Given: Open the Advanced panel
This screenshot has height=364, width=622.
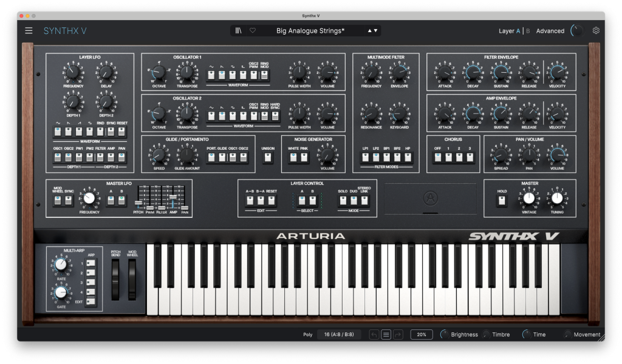Looking at the screenshot, I should pyautogui.click(x=550, y=31).
